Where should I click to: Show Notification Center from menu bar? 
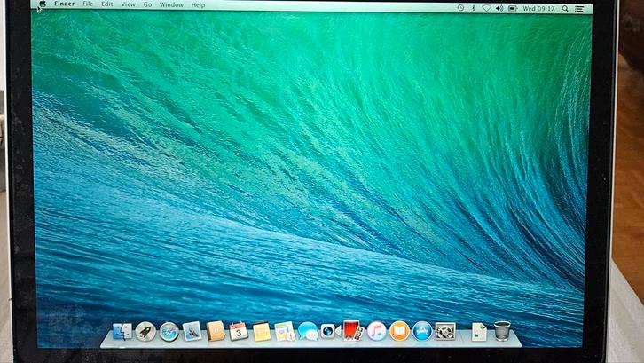(x=579, y=9)
